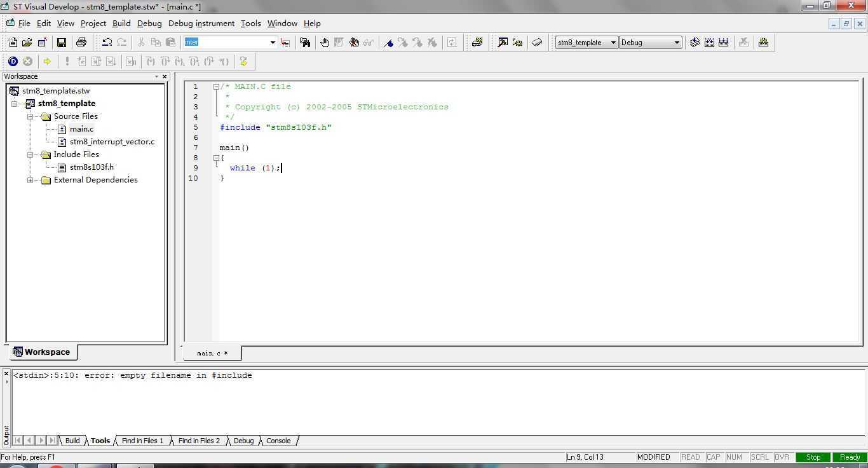This screenshot has height=468, width=868.
Task: Open the Window menu
Action: point(282,24)
